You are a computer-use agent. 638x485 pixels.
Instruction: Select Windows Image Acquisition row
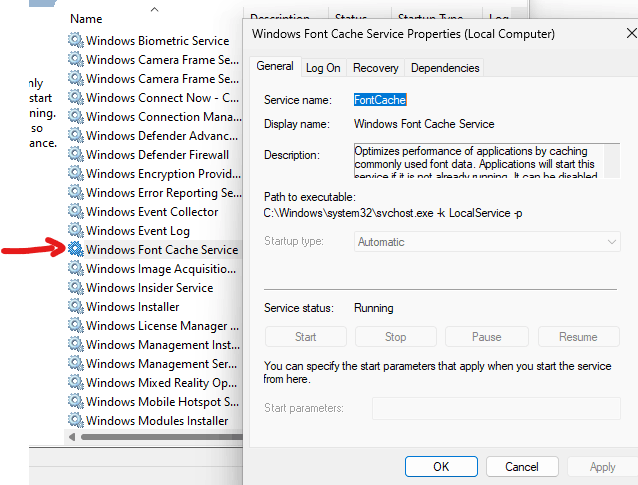[x=155, y=268]
